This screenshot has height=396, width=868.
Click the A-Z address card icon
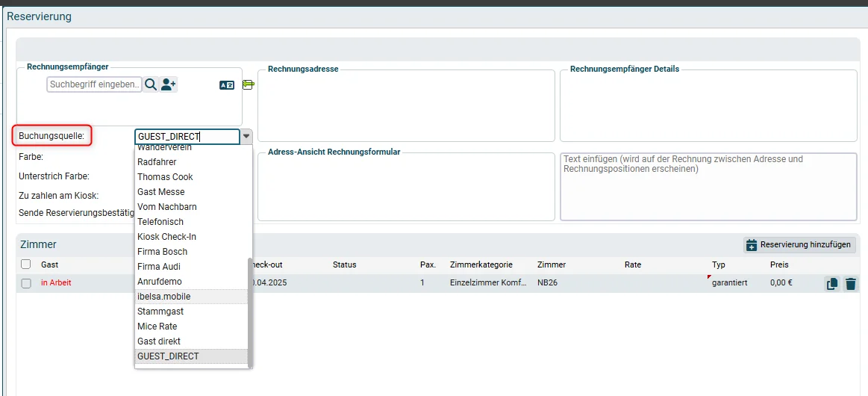227,84
